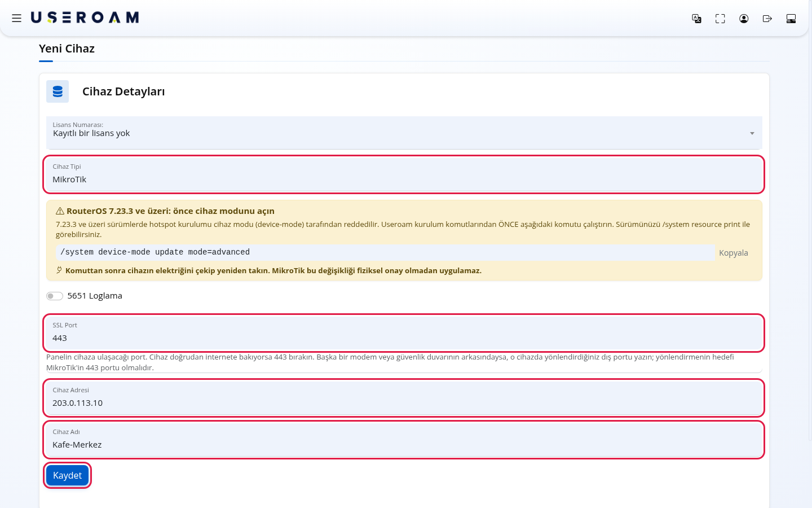Select the Cihaz Adı input field
This screenshot has height=508, width=812.
pos(404,440)
